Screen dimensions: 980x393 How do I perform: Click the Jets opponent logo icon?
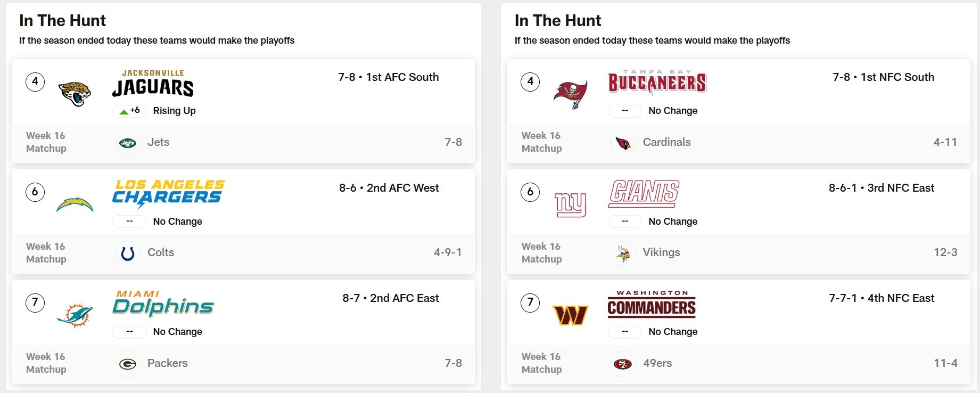(128, 143)
